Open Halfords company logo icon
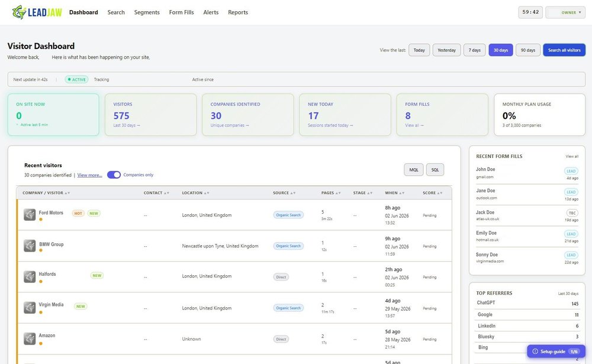 [30, 277]
